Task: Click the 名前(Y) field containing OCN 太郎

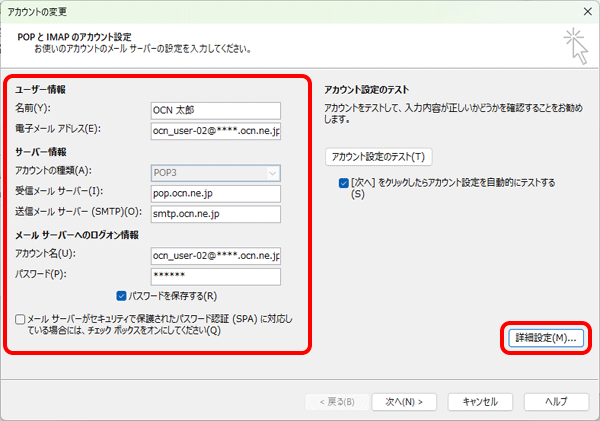Action: (x=215, y=108)
